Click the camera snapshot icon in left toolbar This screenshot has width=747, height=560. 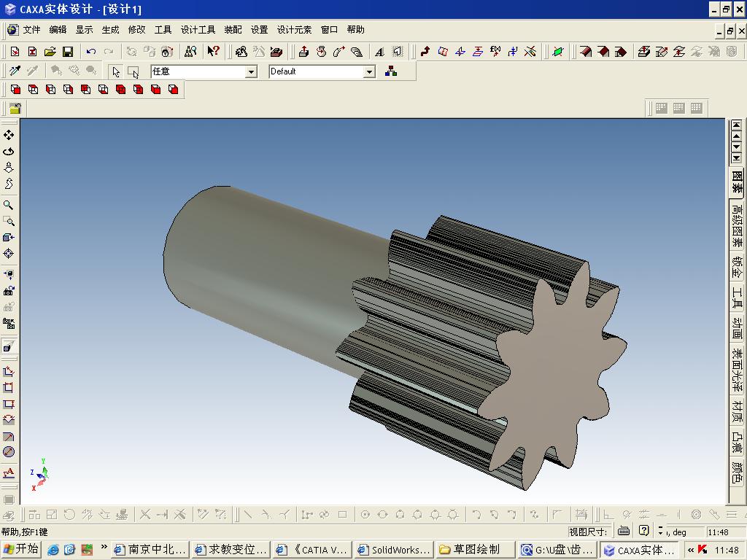click(9, 291)
